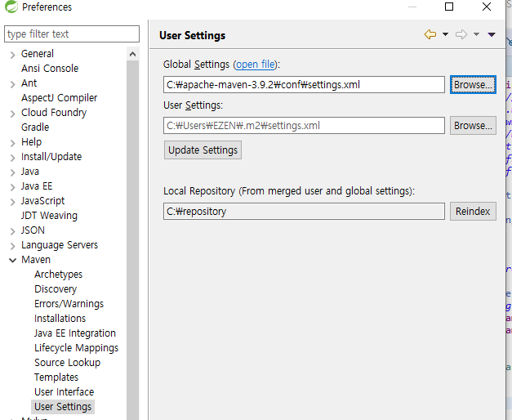
Task: Open User Interface under Maven
Action: [64, 392]
